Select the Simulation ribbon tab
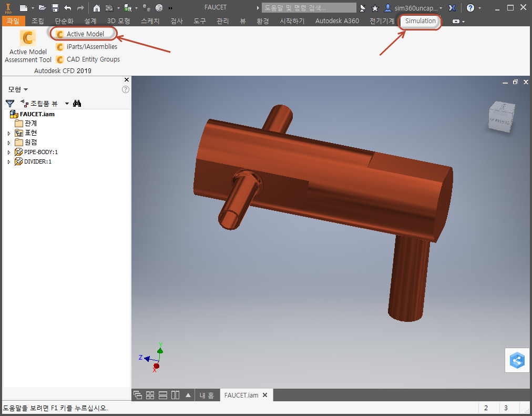The image size is (532, 416). pos(420,21)
